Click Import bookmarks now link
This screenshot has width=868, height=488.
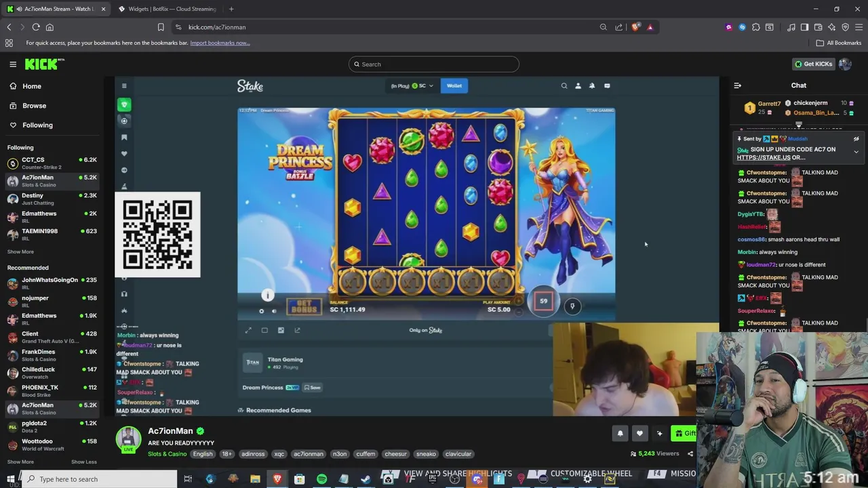pos(220,43)
